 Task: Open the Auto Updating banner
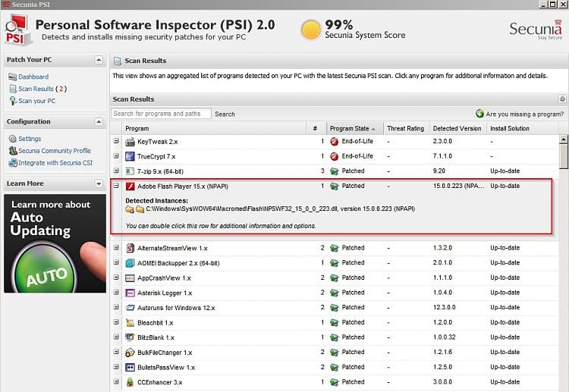pyautogui.click(x=55, y=243)
